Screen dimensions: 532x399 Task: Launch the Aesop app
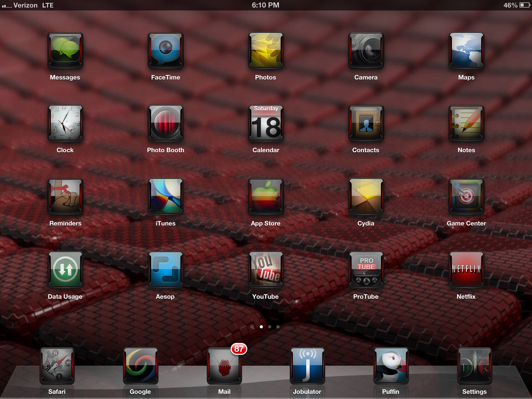[165, 270]
